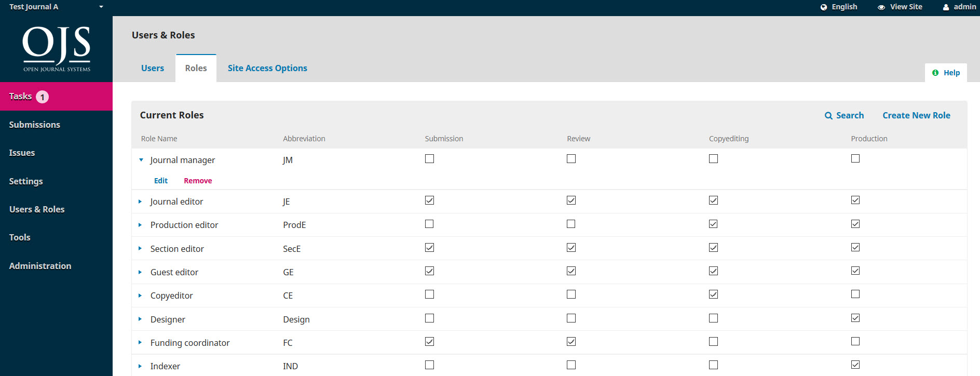Uncheck Review stage for Journal editor
Screen dimensions: 980x376
(x=571, y=200)
